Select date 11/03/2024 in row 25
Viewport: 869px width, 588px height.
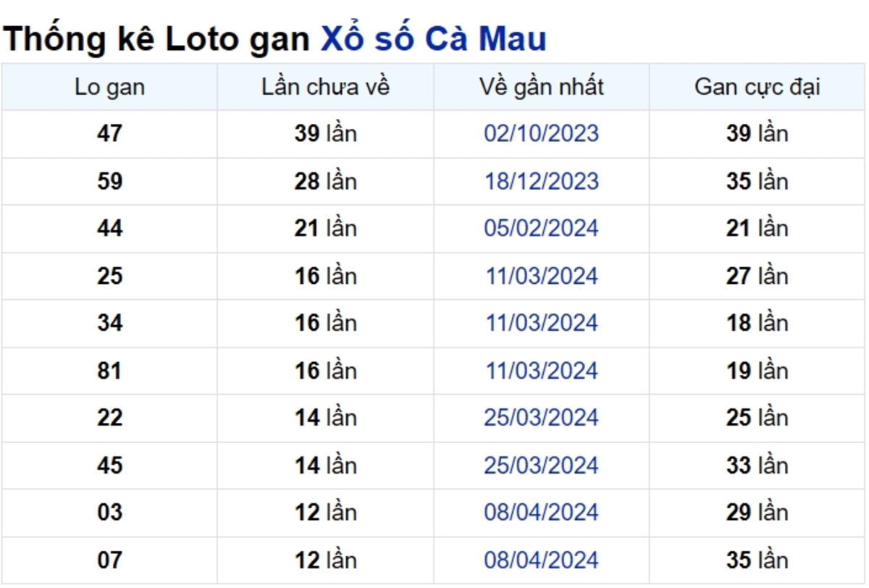click(542, 276)
